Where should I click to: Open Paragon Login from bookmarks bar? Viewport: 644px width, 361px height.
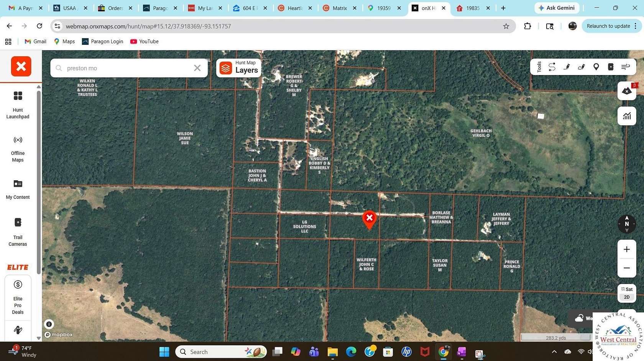click(x=102, y=41)
